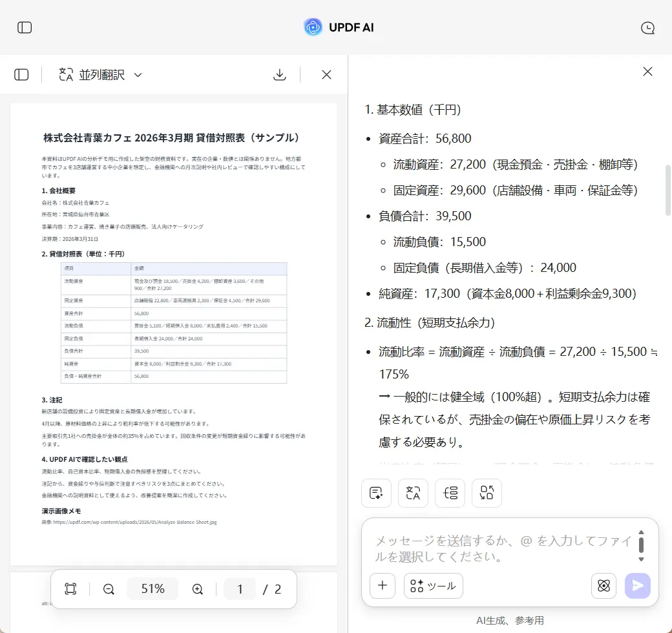Open the 並列翻訳 mode dropdown
Screen dimensions: 672x633
point(100,74)
